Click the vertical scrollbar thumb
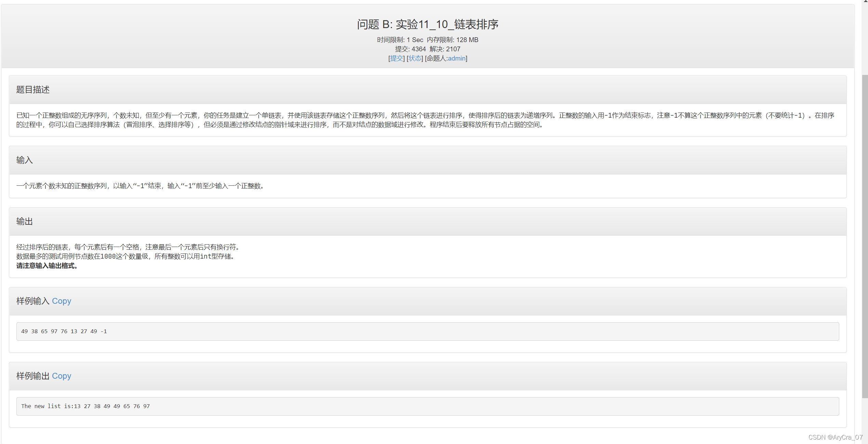The width and height of the screenshot is (868, 444). pyautogui.click(x=865, y=236)
